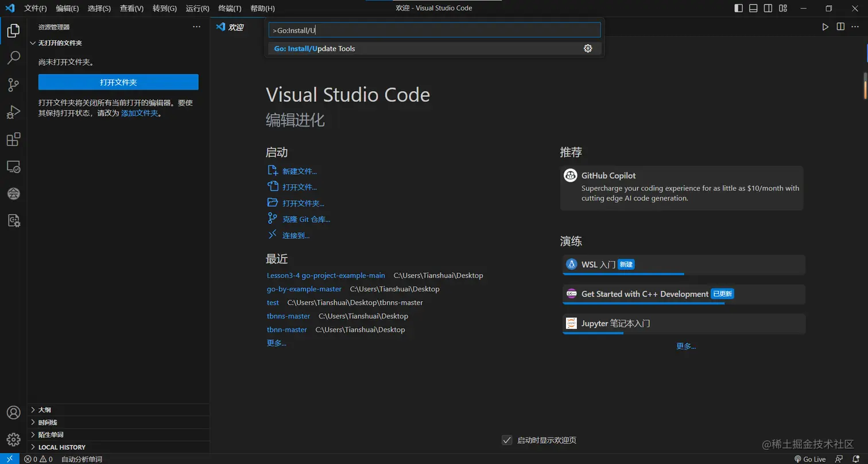Expand the 陌生单词 section
The image size is (868, 464).
[118, 435]
